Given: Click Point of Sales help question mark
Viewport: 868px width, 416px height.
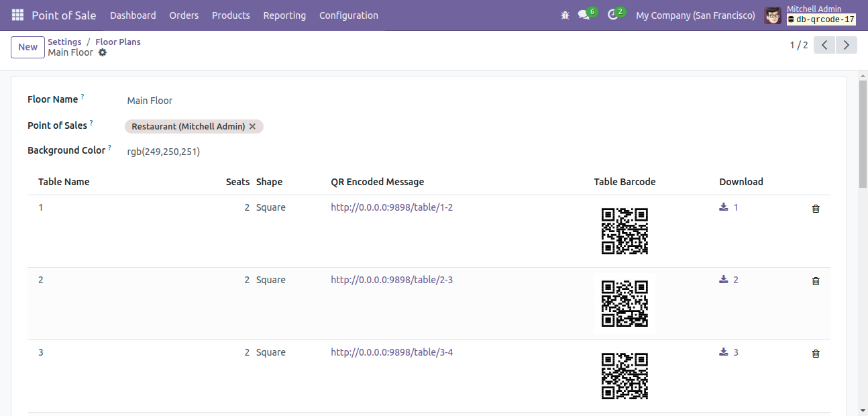Looking at the screenshot, I should click(x=91, y=123).
